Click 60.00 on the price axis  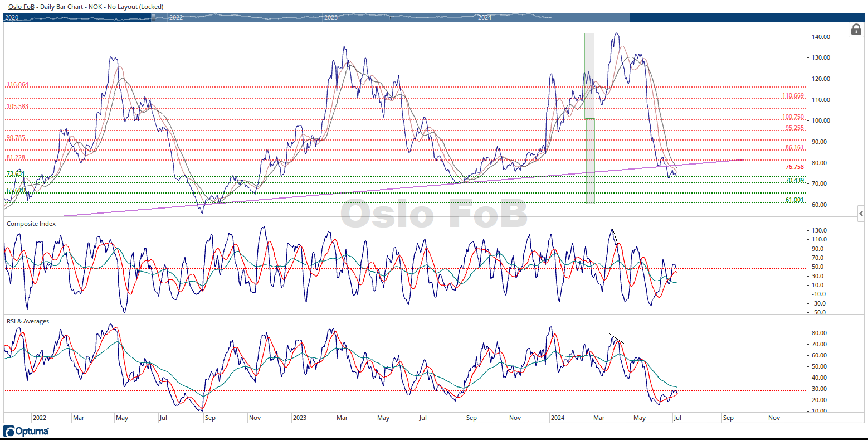820,205
